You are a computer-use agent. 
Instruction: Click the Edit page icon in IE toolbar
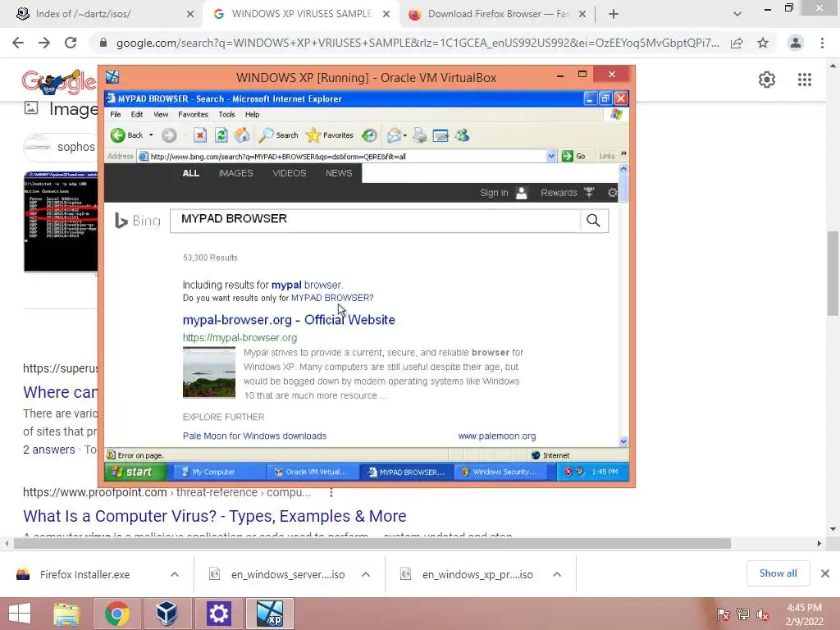441,135
